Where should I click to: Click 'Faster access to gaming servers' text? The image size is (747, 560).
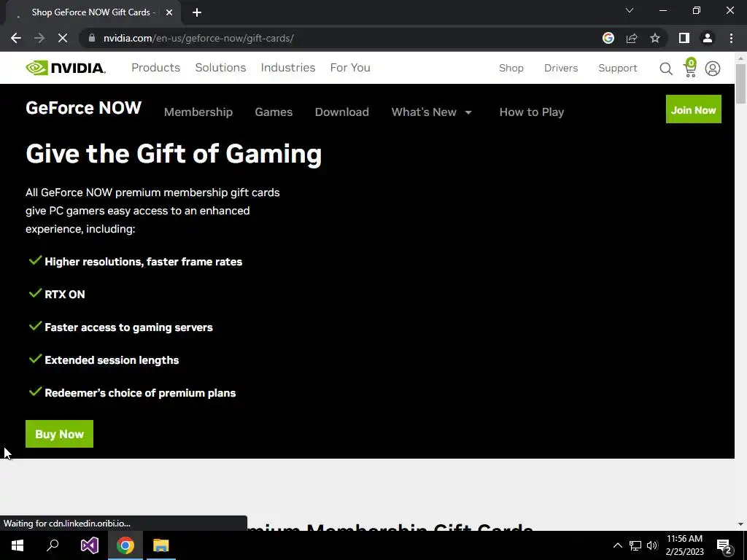point(128,327)
